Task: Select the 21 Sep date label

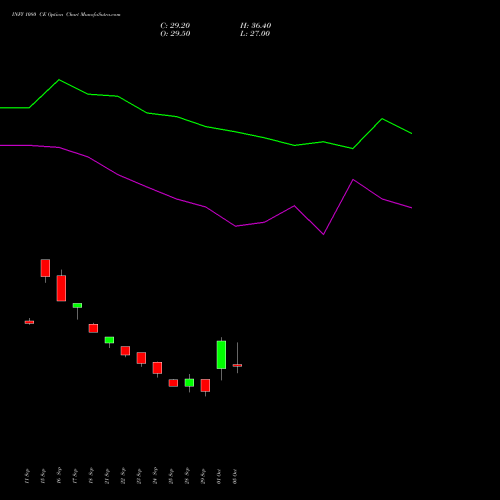Action: tap(107, 476)
